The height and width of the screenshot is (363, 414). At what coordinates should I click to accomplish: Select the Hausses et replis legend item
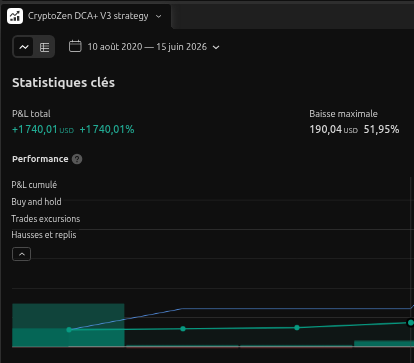[44, 235]
